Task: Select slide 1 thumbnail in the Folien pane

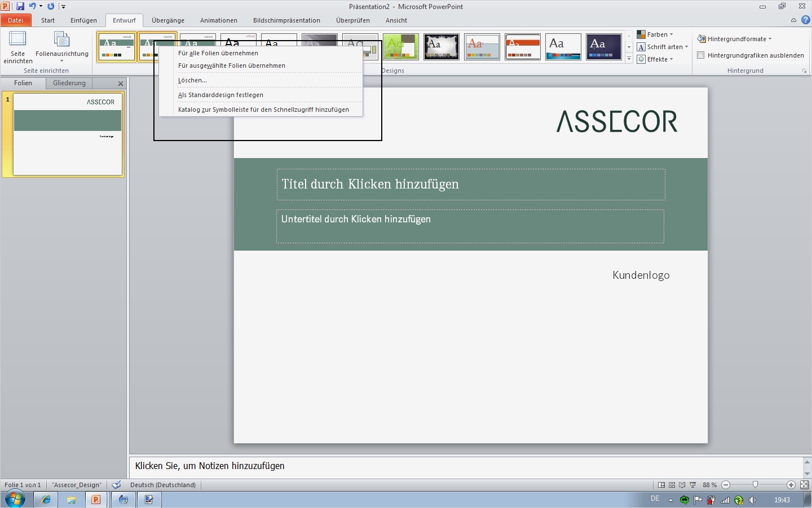Action: point(68,134)
